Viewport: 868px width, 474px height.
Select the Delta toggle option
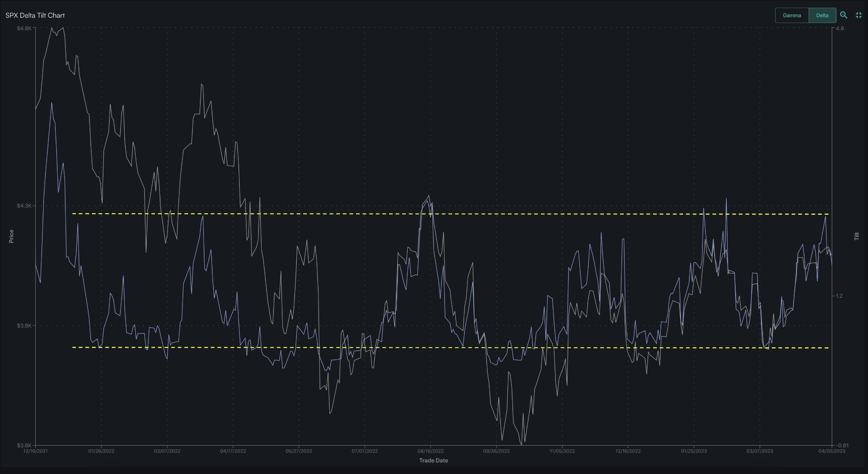pyautogui.click(x=822, y=15)
